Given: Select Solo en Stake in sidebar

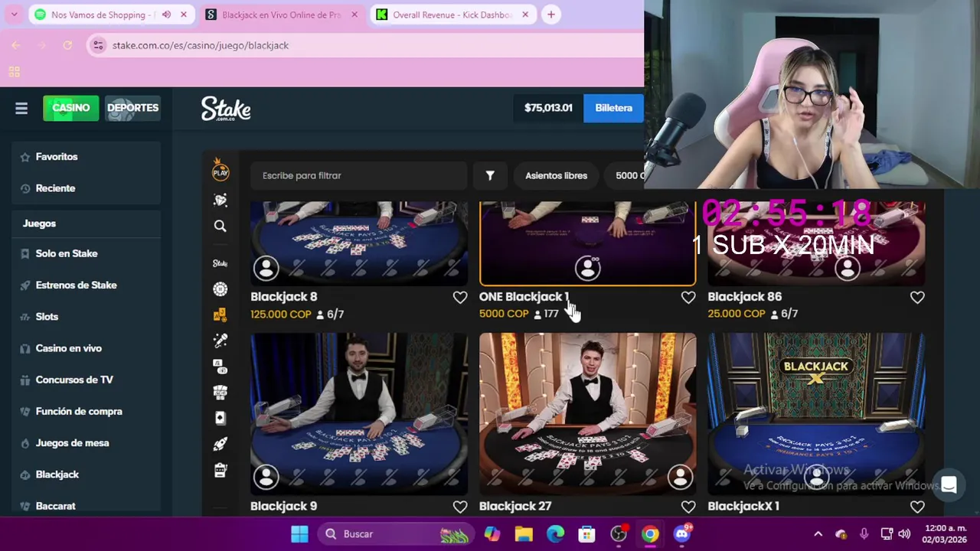Looking at the screenshot, I should pyautogui.click(x=86, y=253).
